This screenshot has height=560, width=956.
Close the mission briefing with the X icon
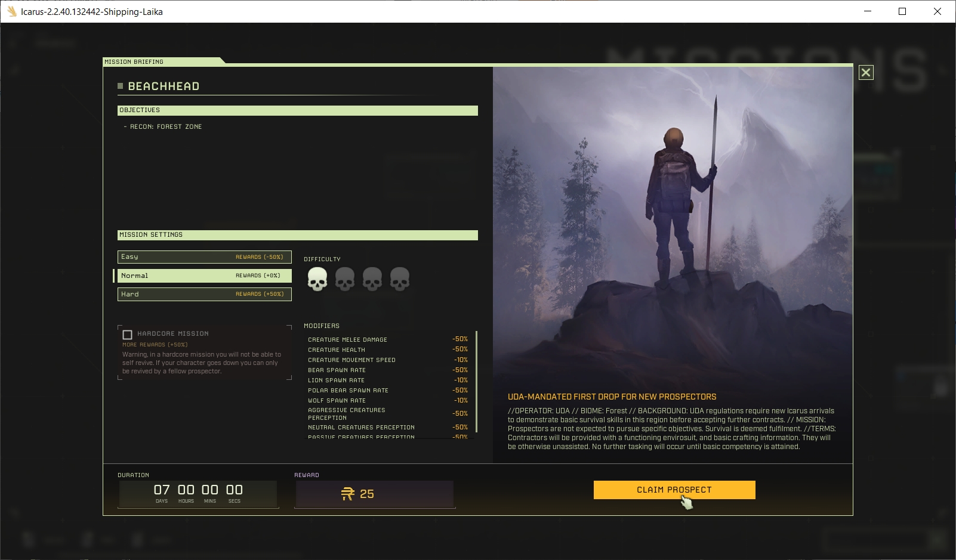coord(866,73)
